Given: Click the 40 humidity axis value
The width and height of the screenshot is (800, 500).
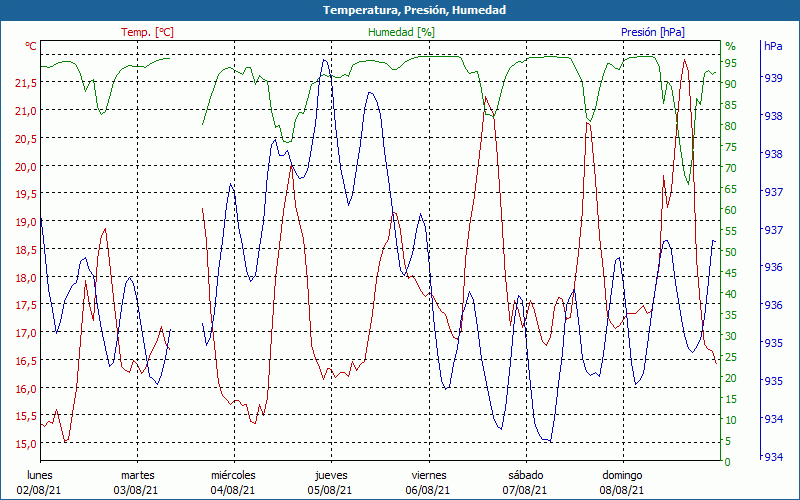Looking at the screenshot, I should coord(731,294).
